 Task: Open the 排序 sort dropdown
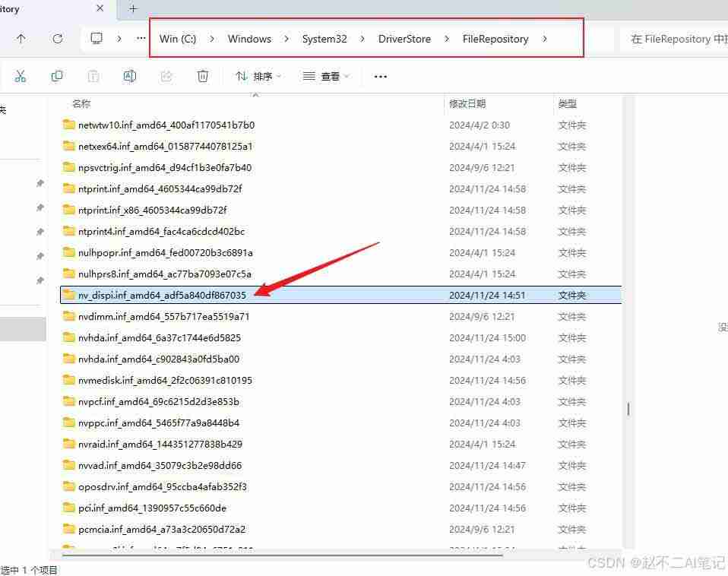coord(259,76)
